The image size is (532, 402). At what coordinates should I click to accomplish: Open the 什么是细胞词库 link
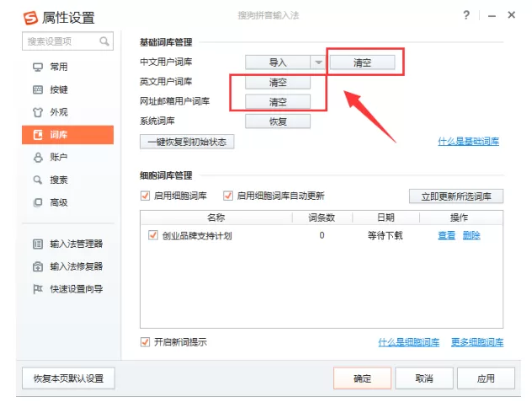point(409,342)
